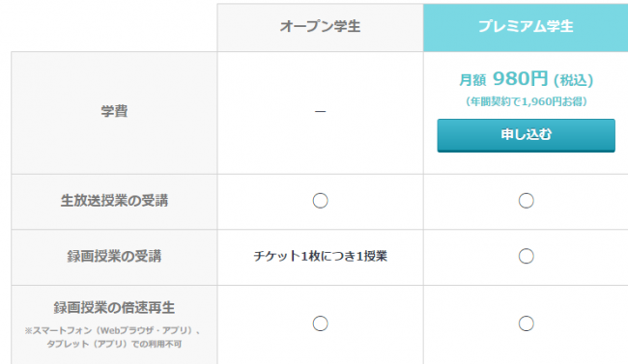The image size is (628, 364).
Task: Click the 録画授業の倍速再生 row label
Action: (114, 308)
